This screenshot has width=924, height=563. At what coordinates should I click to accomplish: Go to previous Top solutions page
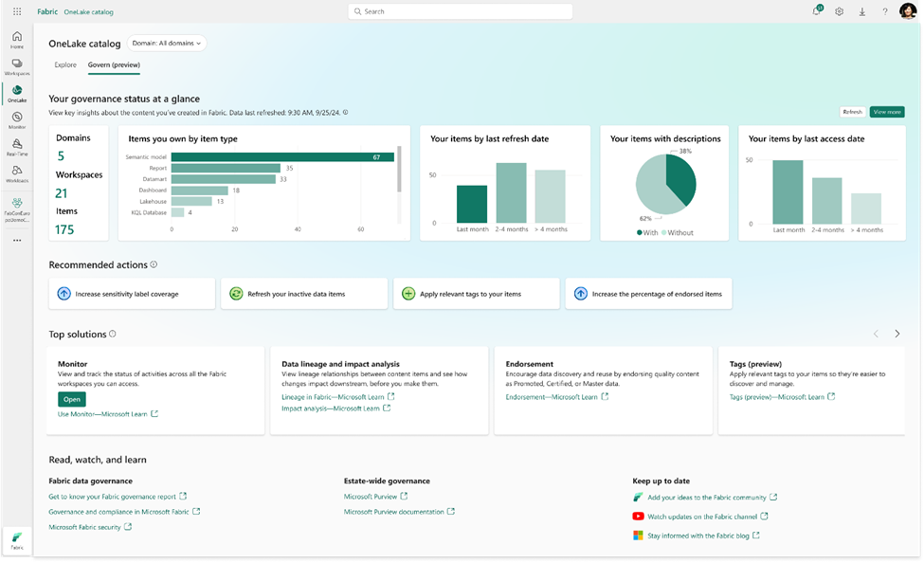(x=877, y=334)
